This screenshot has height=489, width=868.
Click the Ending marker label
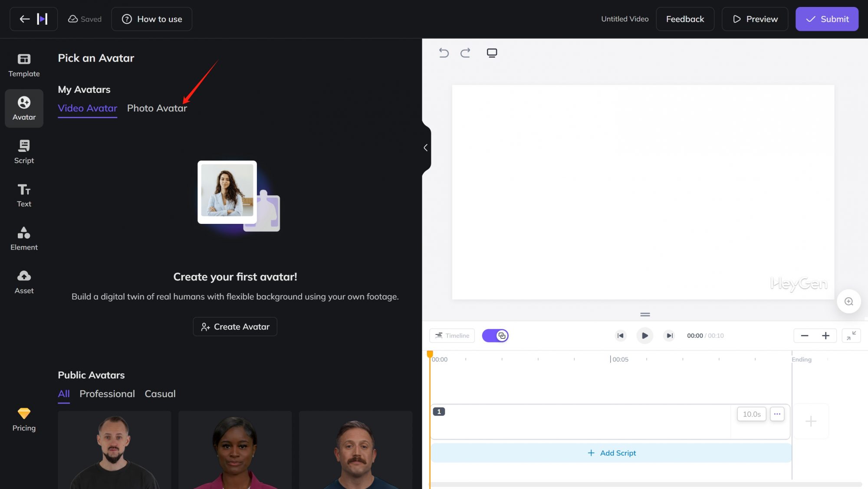tap(801, 359)
